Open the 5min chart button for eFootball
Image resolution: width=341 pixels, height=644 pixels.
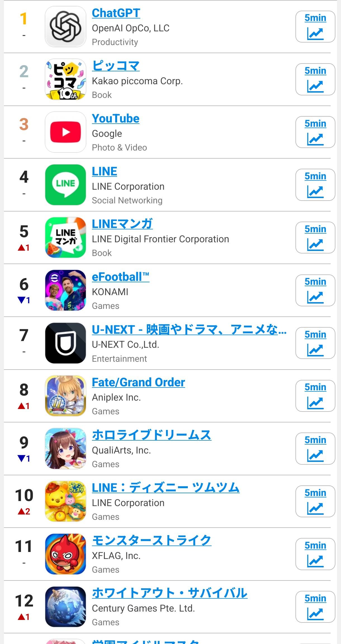(315, 290)
